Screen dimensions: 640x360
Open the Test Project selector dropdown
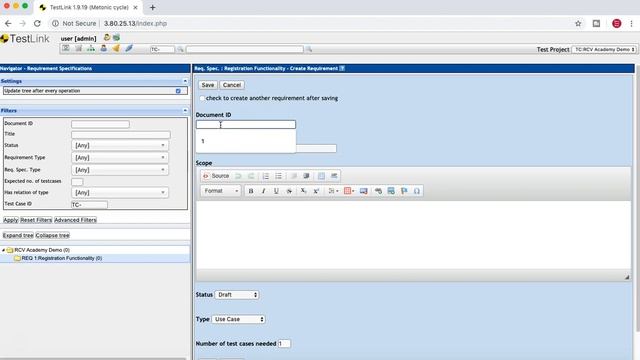[x=604, y=49]
